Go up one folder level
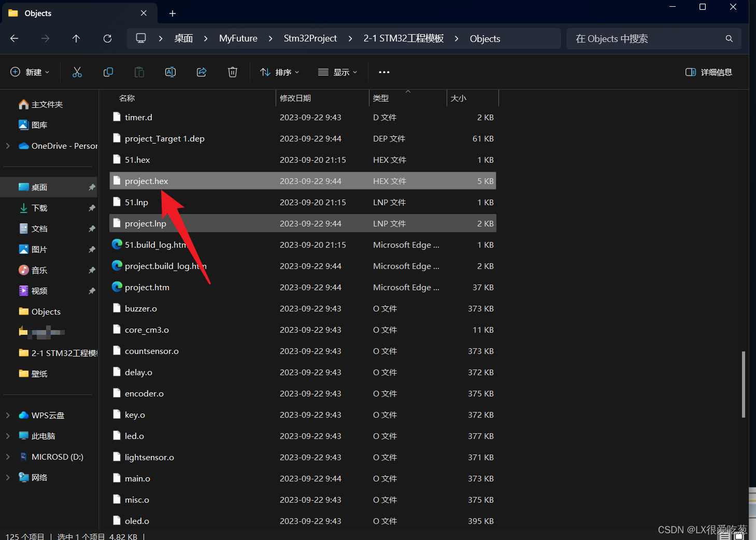756x540 pixels. [76, 38]
